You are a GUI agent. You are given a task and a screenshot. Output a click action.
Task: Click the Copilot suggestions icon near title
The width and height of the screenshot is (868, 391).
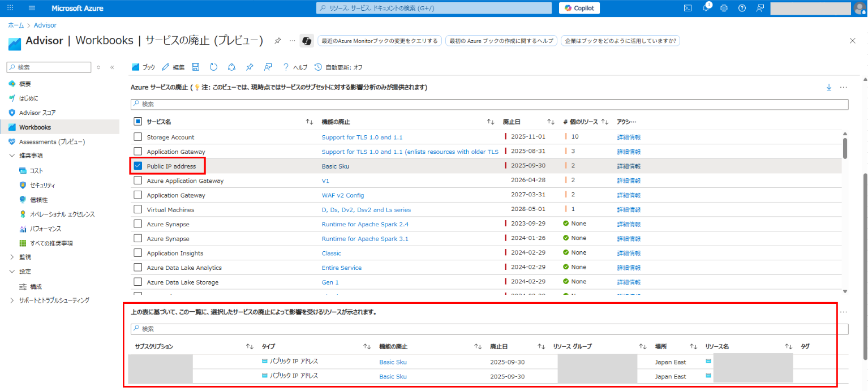pyautogui.click(x=307, y=41)
